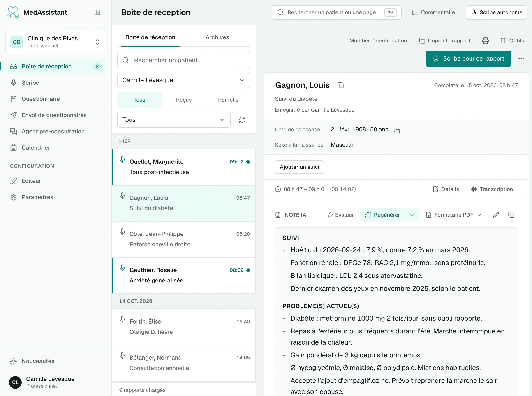Select the Tous filter segment
This screenshot has height=396, width=532.
click(139, 100)
